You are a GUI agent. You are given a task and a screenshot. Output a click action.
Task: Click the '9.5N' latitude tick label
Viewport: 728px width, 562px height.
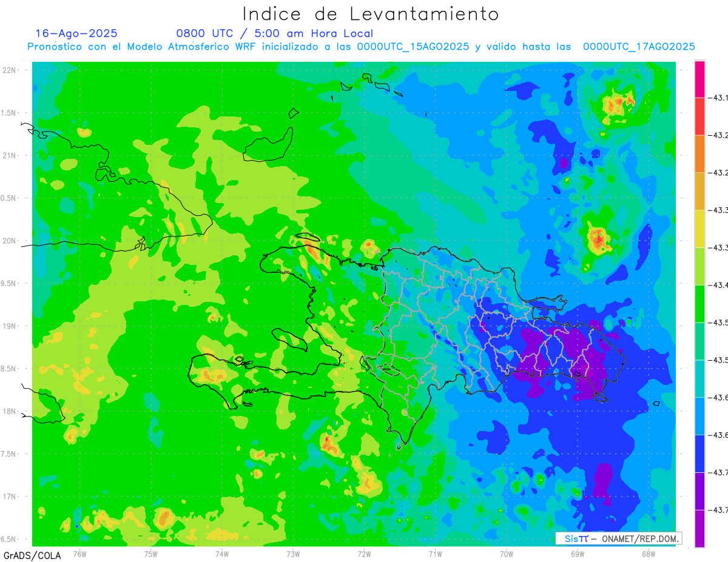9,284
